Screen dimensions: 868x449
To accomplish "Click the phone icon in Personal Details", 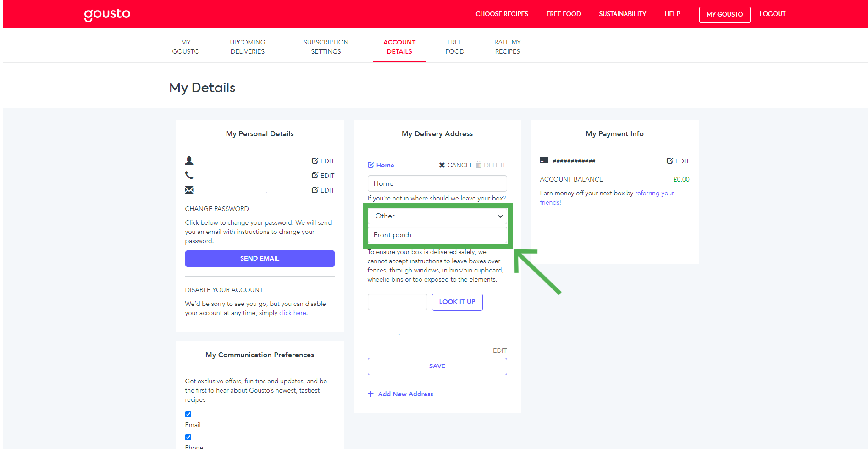I will [x=189, y=175].
